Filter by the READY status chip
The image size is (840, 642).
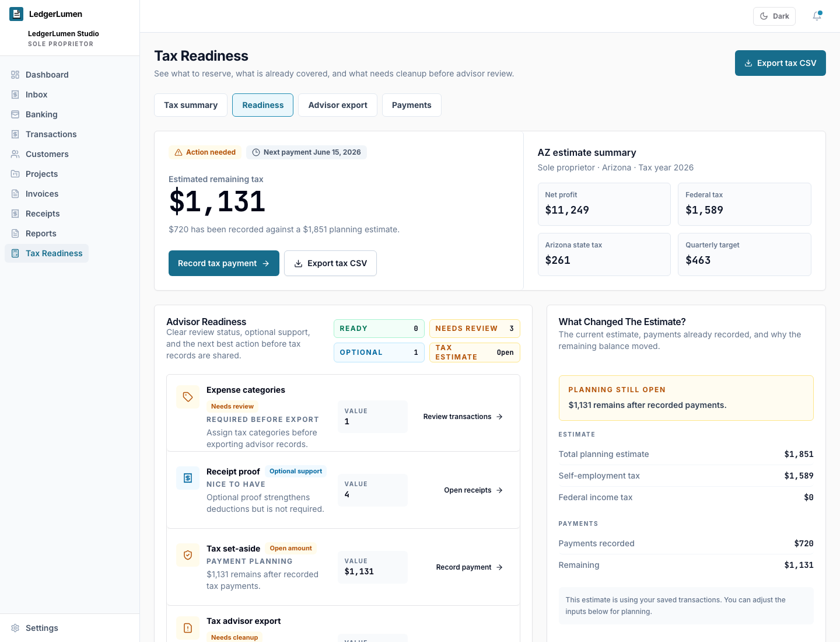pyautogui.click(x=379, y=329)
